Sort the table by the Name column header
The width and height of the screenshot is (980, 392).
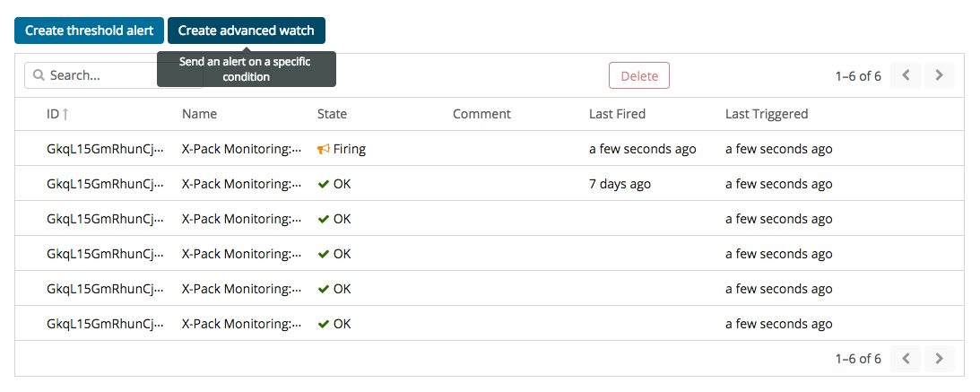[199, 114]
